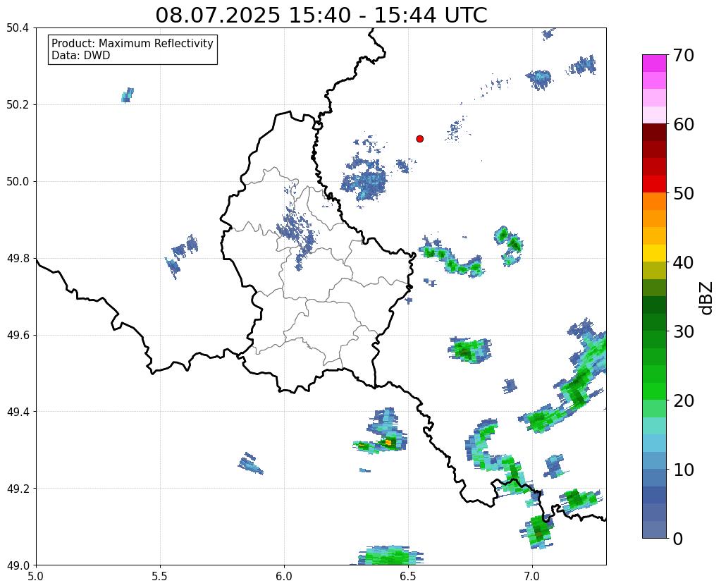Click the 'Product: Maximum Reflectivity' legend text
This screenshot has width=721, height=588.
[x=133, y=43]
